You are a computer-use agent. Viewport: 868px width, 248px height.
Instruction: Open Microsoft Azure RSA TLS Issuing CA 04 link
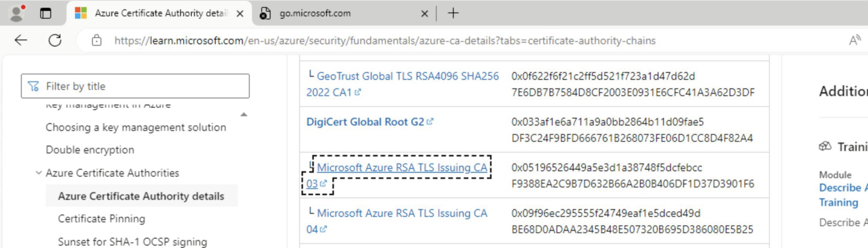(x=402, y=213)
